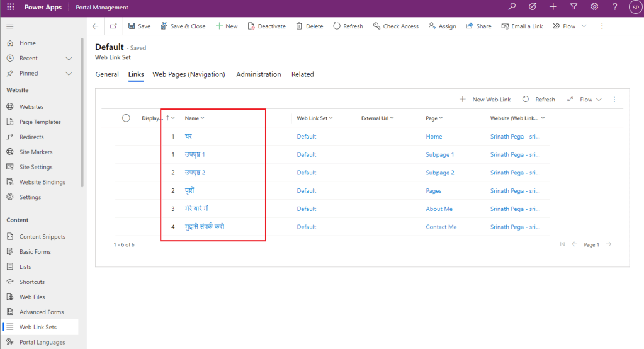644x349 pixels.
Task: Click the search magnifier icon in header
Action: pyautogui.click(x=512, y=7)
